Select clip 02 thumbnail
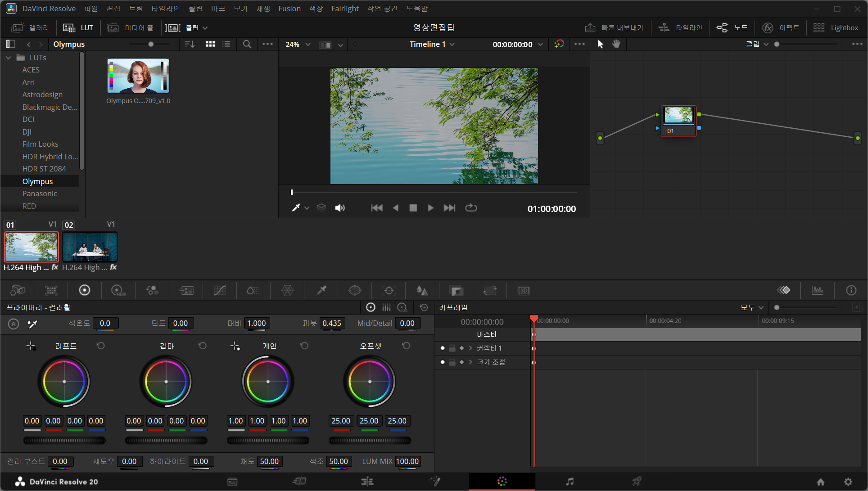Screen dimensions: 868x491 coord(90,247)
